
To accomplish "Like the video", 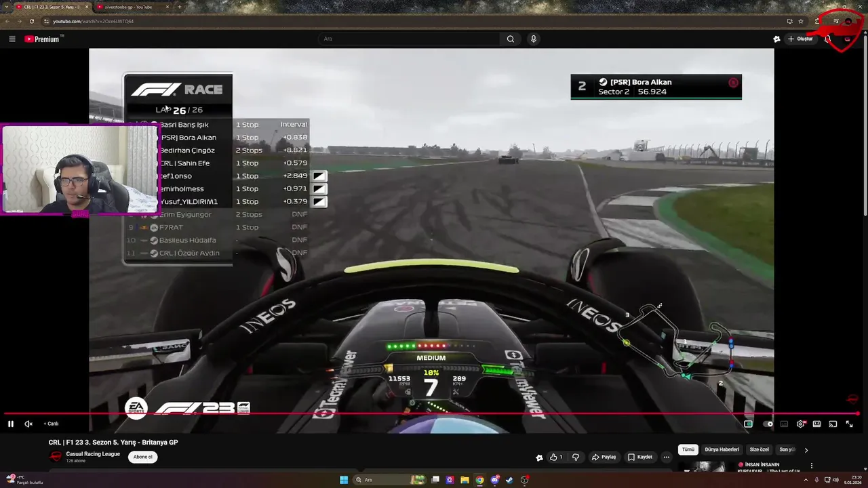I will [x=556, y=457].
